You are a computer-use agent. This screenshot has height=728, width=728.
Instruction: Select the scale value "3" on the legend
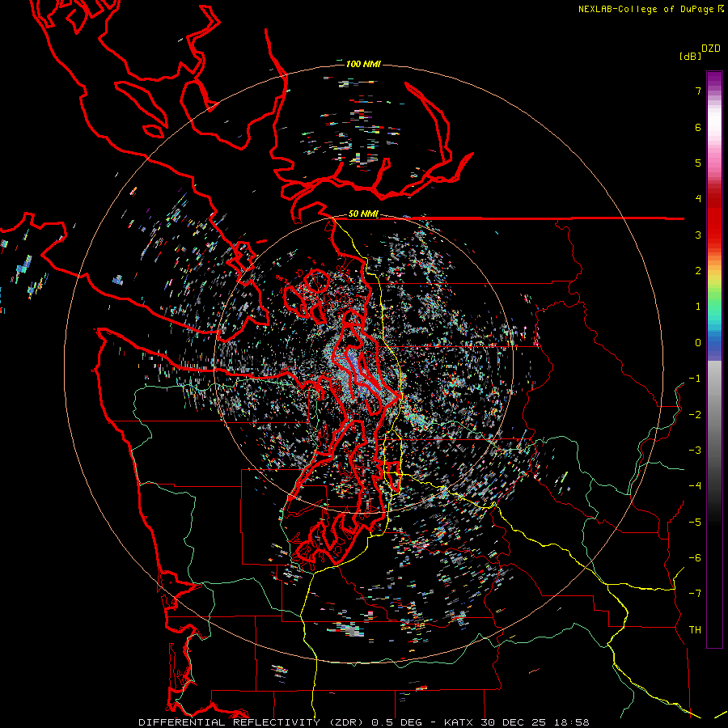coord(698,235)
